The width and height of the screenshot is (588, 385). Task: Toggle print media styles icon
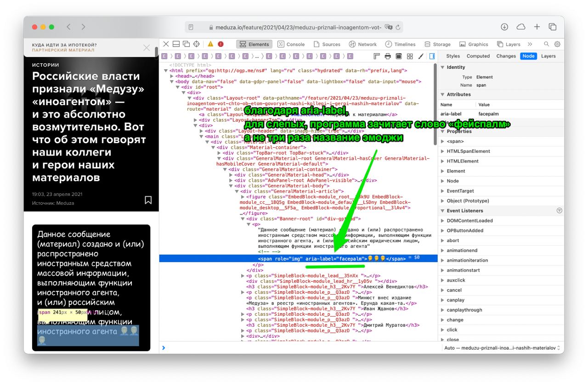[388, 56]
